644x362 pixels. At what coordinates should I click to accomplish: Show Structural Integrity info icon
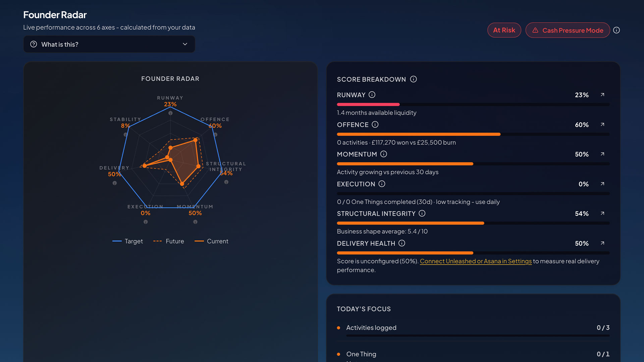click(422, 214)
